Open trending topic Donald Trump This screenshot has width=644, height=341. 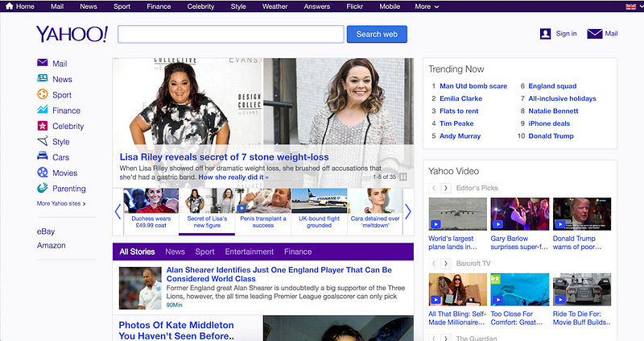pos(551,135)
